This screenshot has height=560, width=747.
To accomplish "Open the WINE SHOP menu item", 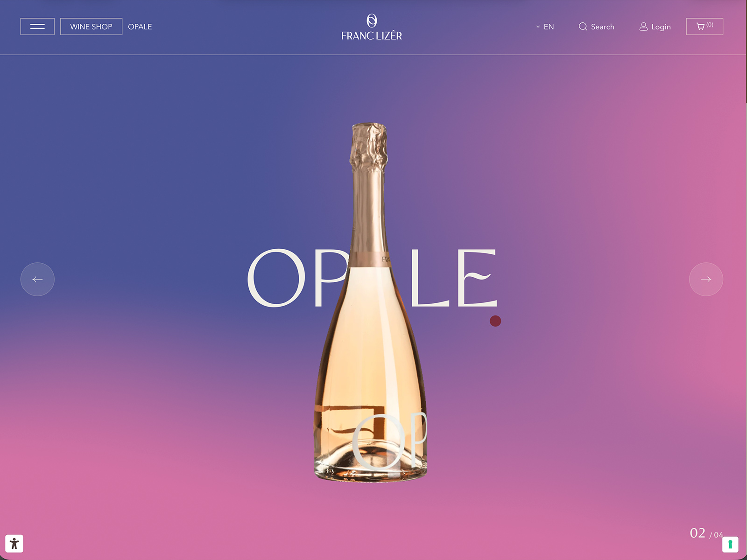I will click(x=91, y=27).
